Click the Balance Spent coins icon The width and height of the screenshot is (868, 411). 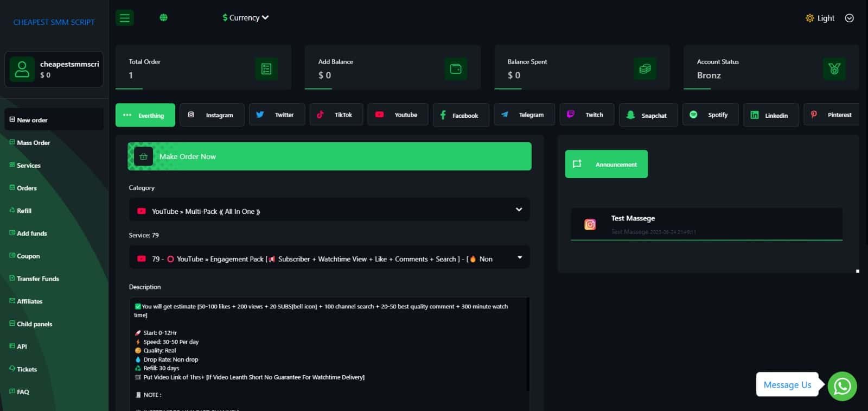click(644, 69)
